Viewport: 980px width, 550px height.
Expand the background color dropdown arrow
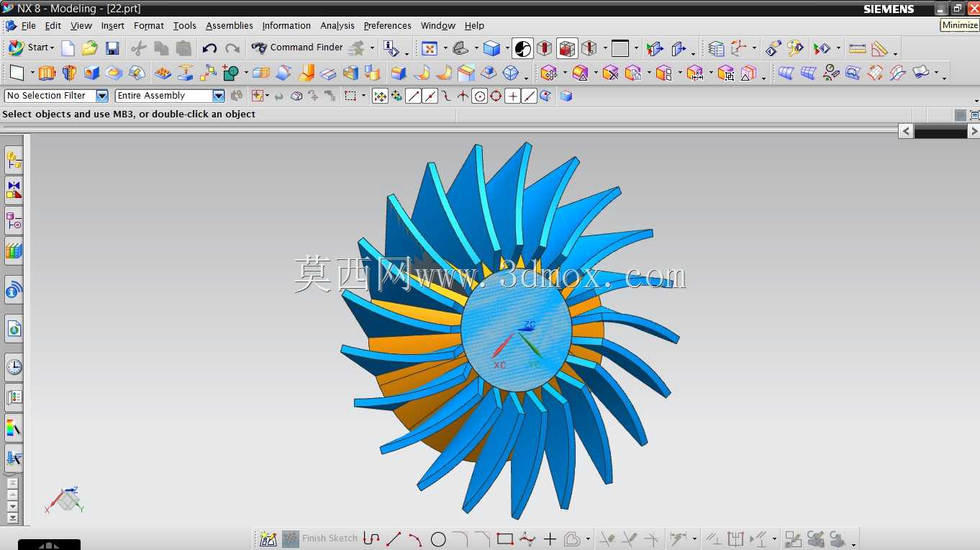(x=636, y=48)
